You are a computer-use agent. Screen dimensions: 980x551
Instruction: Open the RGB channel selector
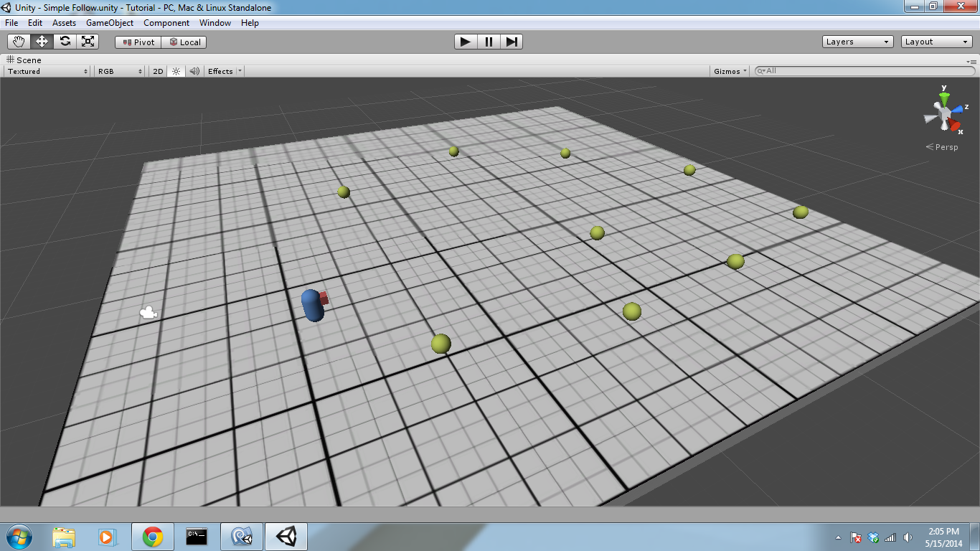pyautogui.click(x=118, y=70)
